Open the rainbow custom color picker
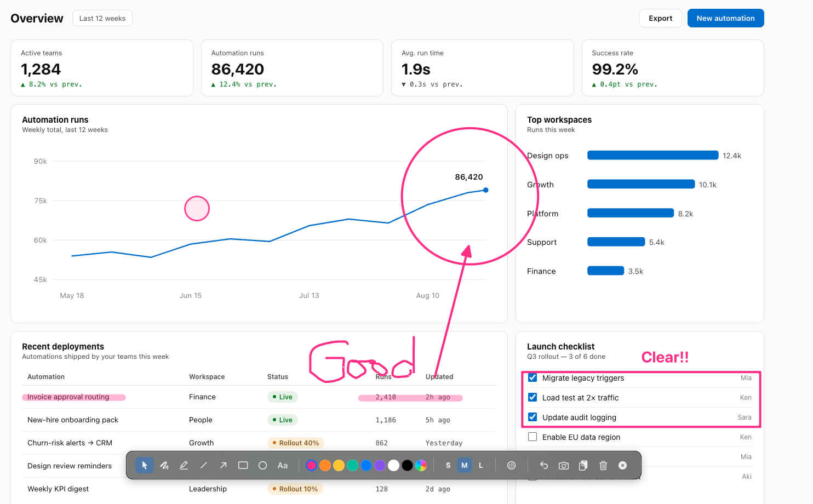Viewport: 813px width, 504px height. click(421, 465)
